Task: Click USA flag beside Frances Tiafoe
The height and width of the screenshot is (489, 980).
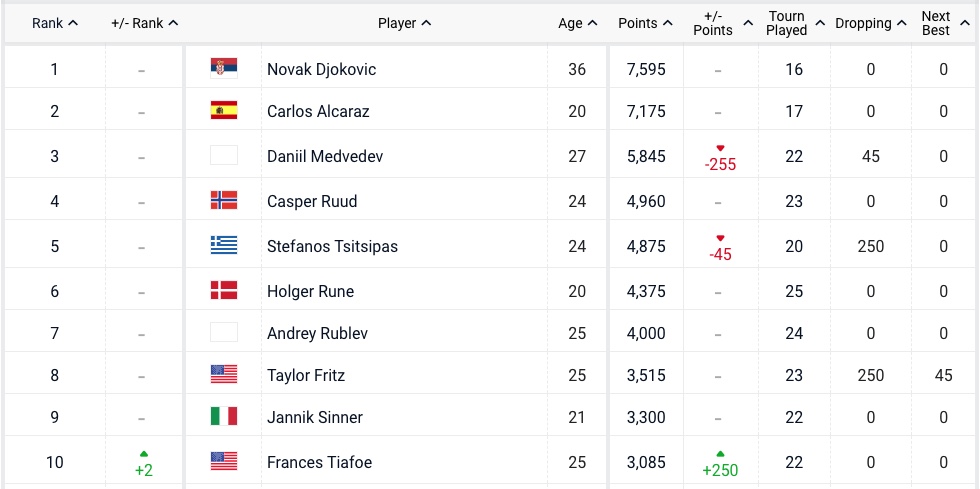Action: click(223, 461)
